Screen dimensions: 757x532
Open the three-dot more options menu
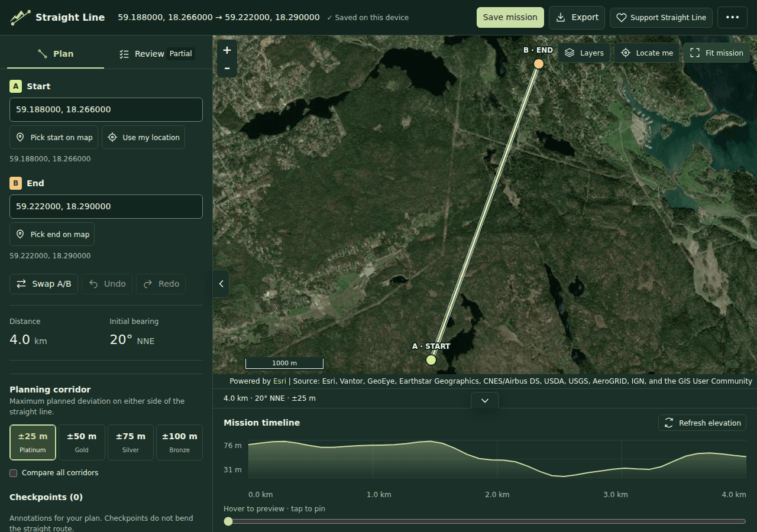pos(732,18)
